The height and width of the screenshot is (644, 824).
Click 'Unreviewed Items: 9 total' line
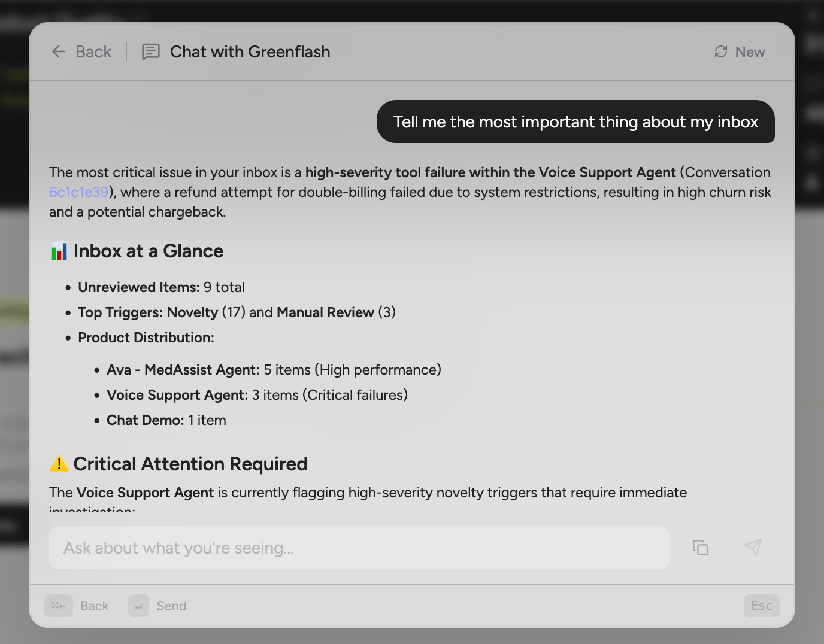tap(161, 287)
